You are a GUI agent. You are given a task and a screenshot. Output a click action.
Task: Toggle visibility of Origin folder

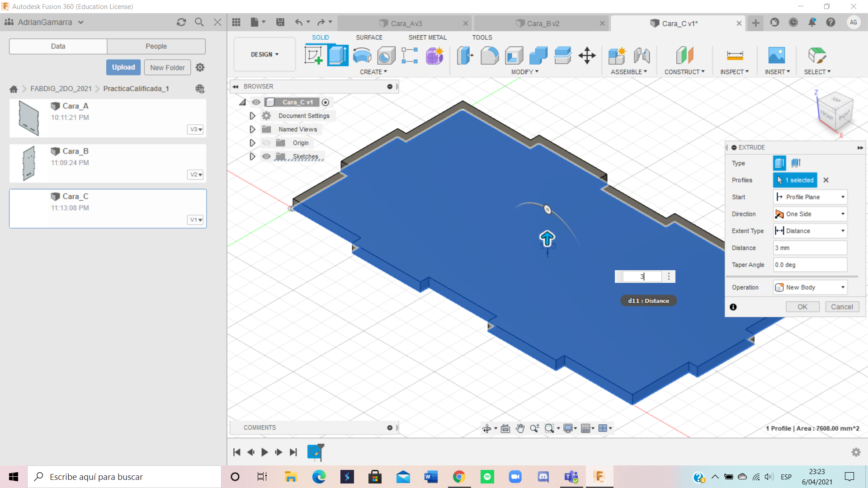click(x=266, y=143)
